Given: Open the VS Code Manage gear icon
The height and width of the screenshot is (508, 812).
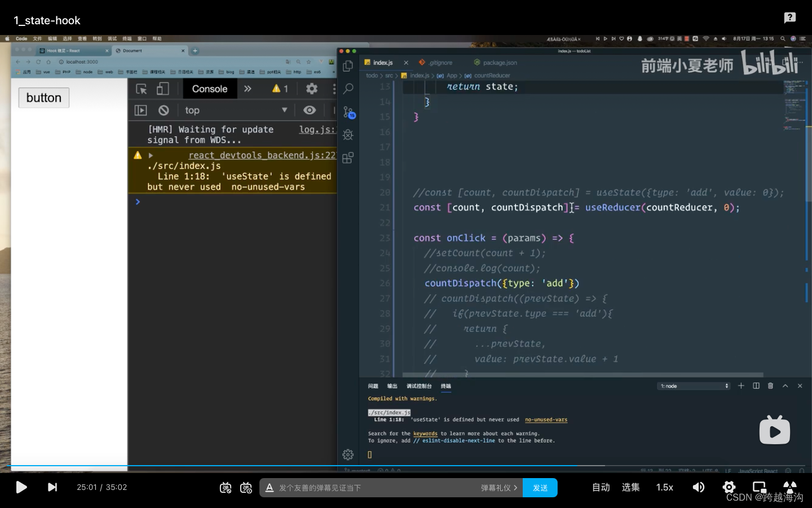Looking at the screenshot, I should tap(348, 454).
